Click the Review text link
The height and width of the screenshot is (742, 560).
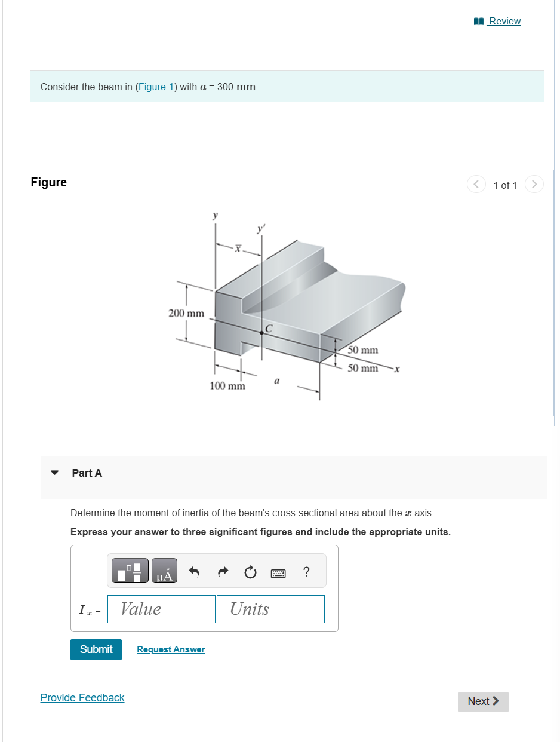pyautogui.click(x=504, y=21)
